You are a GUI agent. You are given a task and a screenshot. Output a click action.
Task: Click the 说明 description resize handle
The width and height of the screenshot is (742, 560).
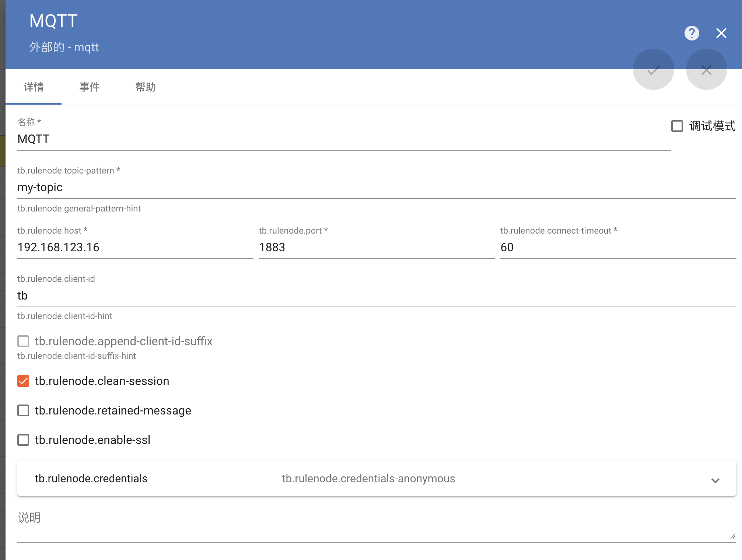[x=732, y=536]
